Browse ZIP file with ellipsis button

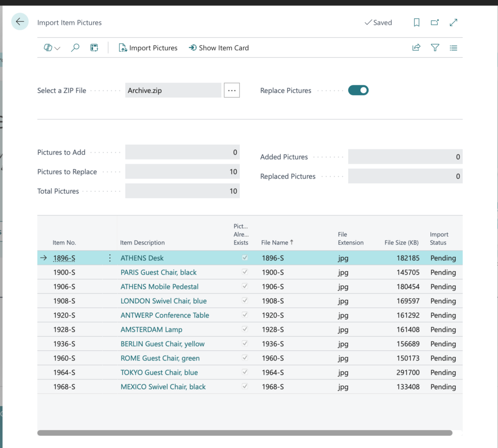click(x=232, y=90)
